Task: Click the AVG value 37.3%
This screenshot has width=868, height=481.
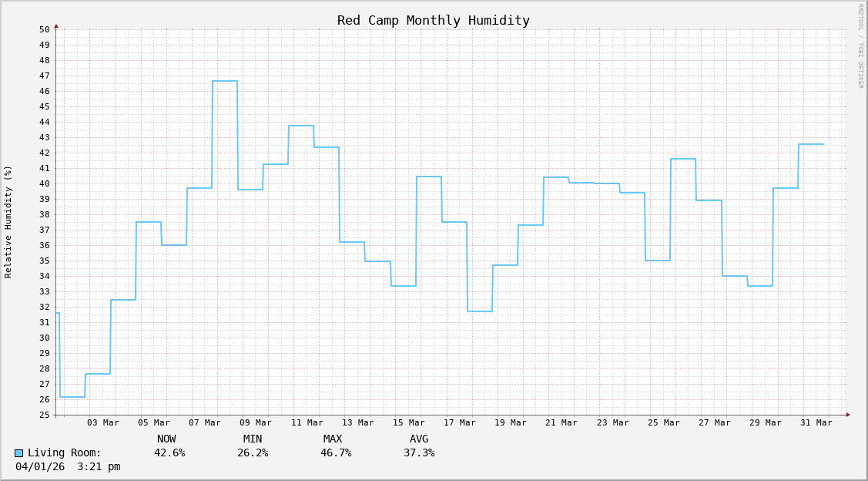Action: [419, 453]
